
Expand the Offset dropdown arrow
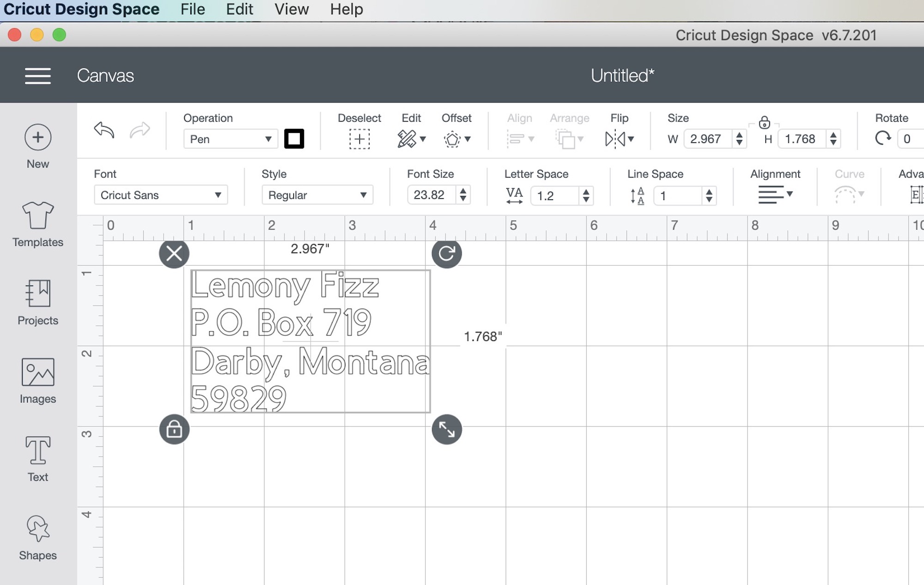point(468,139)
